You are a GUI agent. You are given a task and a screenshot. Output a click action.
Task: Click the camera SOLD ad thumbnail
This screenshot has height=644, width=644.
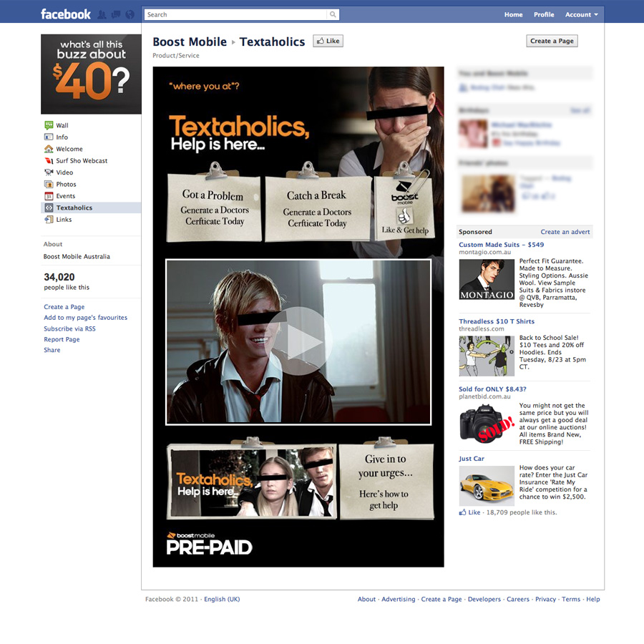pos(487,424)
